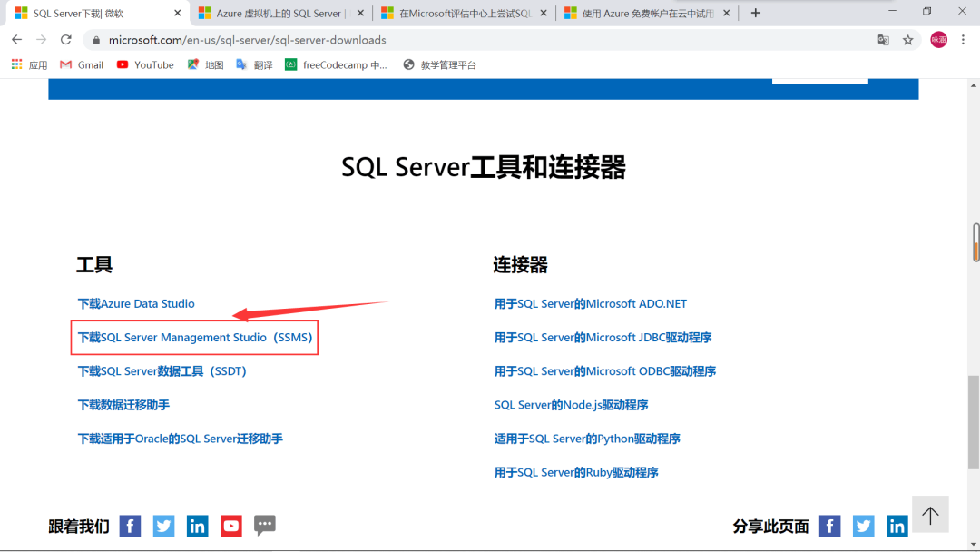Open 用于SQL Server的Ruby驱动程序 link
980x552 pixels.
[x=576, y=473]
